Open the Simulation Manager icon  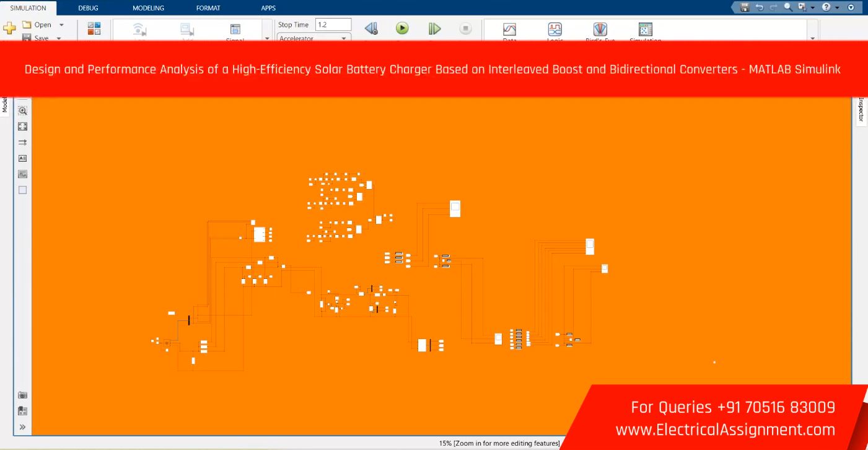(645, 29)
